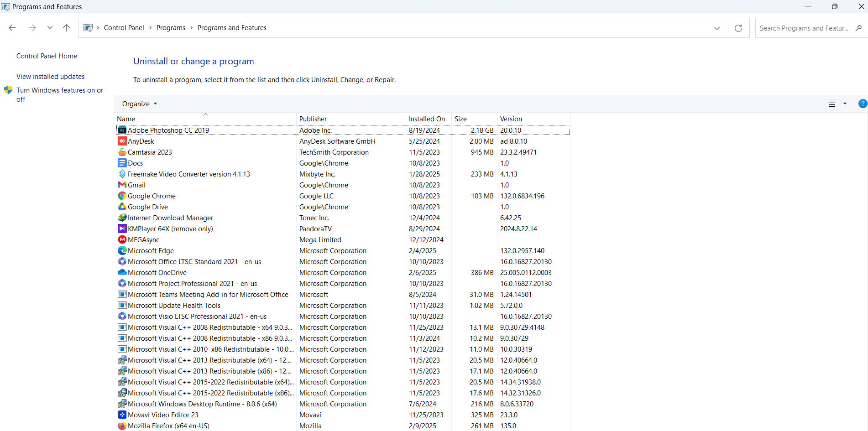Open the help question mark icon

[x=863, y=104]
